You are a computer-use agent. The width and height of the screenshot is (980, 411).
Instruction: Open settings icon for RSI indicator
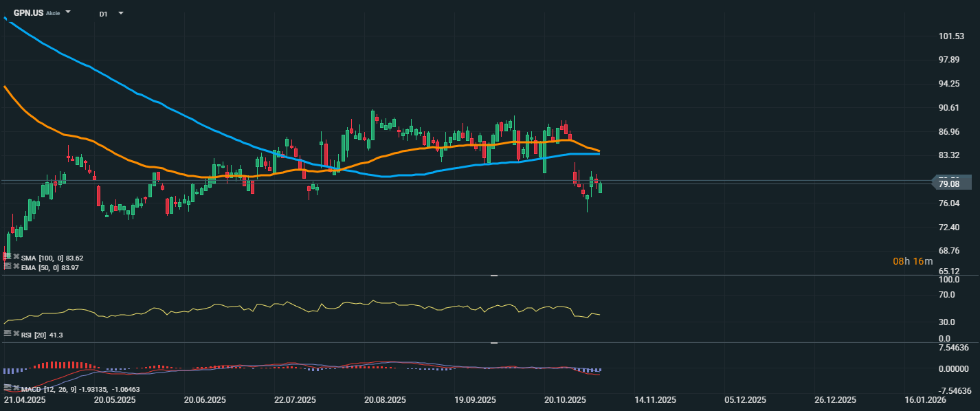[8, 333]
